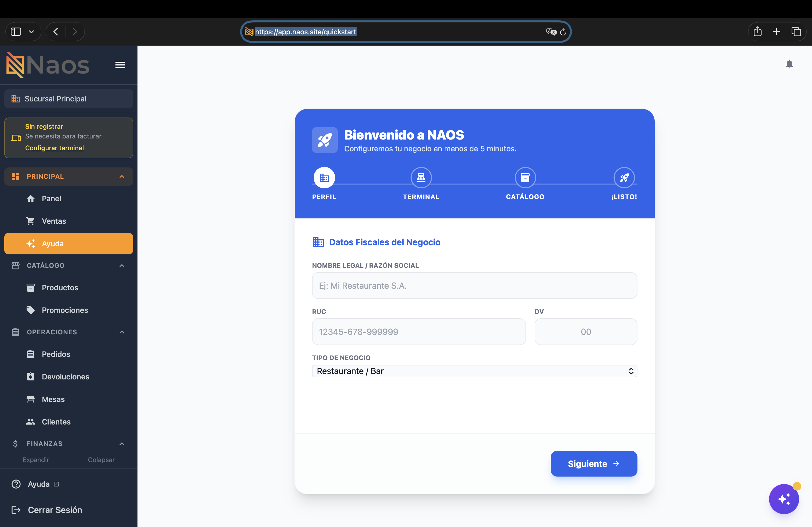Screen dimensions: 812x527
Task: Follow the Configurar terminal link
Action: 55,148
